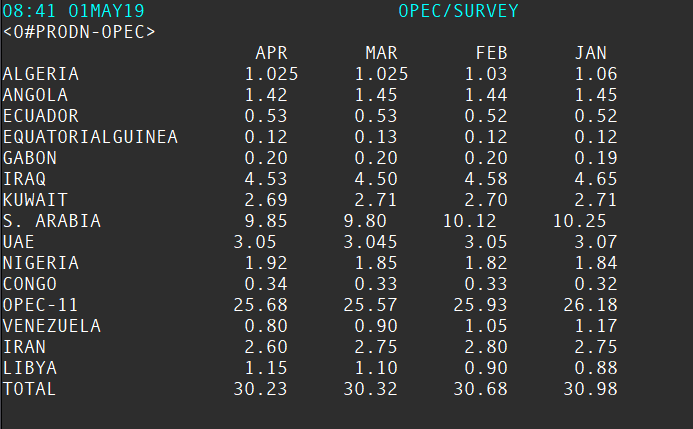The width and height of the screenshot is (693, 429).
Task: Select UAE's MAR value 3.045
Action: pyautogui.click(x=371, y=242)
